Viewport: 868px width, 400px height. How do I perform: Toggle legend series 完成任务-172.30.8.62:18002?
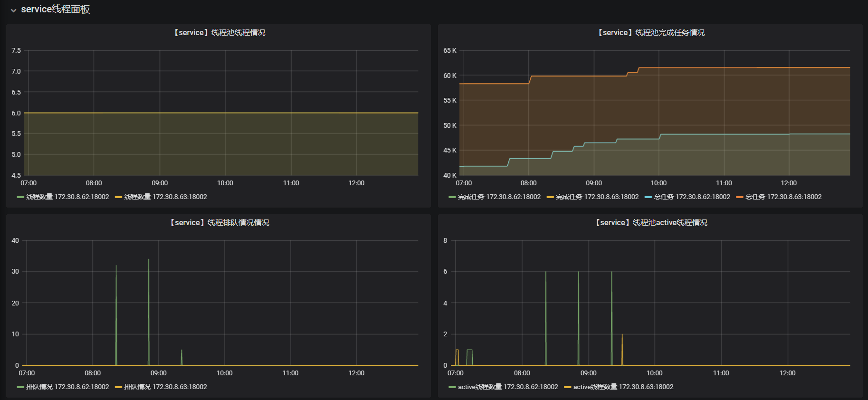click(499, 197)
